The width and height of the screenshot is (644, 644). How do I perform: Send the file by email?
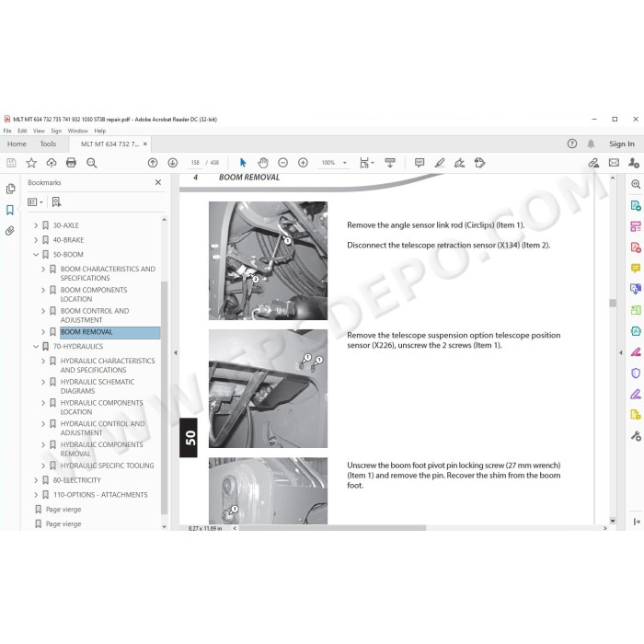[x=614, y=163]
